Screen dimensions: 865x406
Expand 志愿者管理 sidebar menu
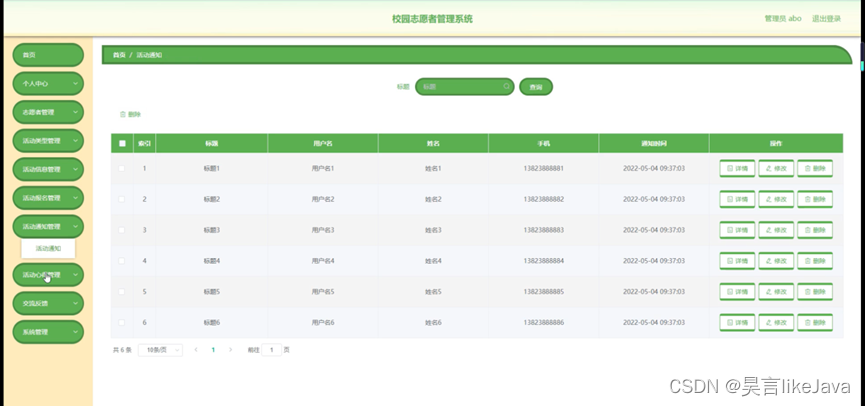(48, 113)
